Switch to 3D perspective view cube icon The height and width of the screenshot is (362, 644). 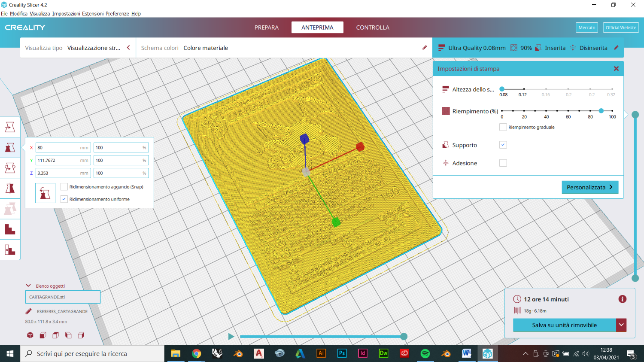[x=30, y=335]
